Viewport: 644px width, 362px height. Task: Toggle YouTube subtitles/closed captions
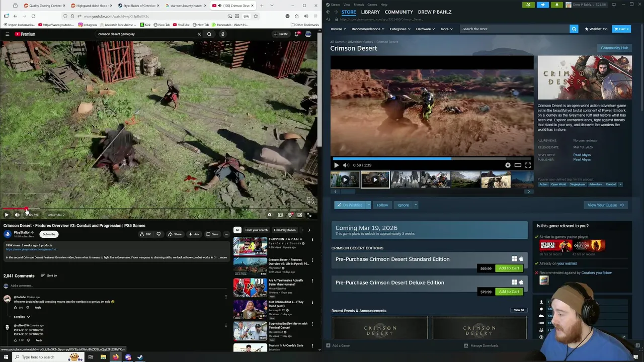point(280,215)
